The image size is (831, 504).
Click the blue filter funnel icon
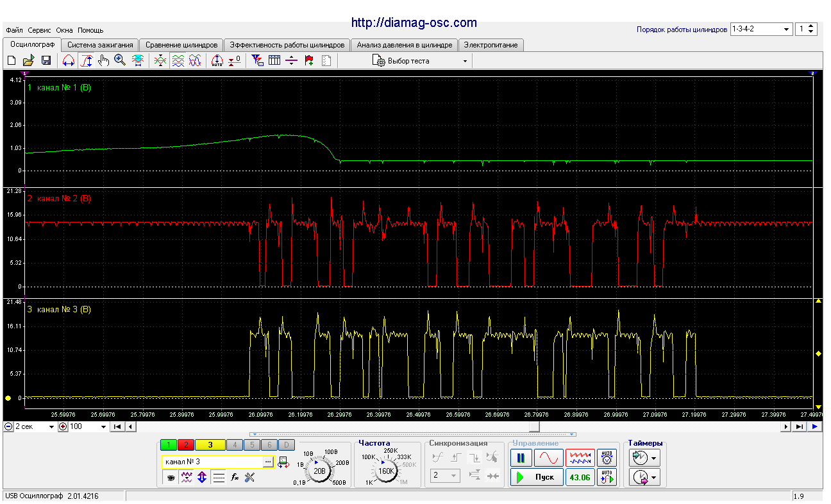pos(258,61)
